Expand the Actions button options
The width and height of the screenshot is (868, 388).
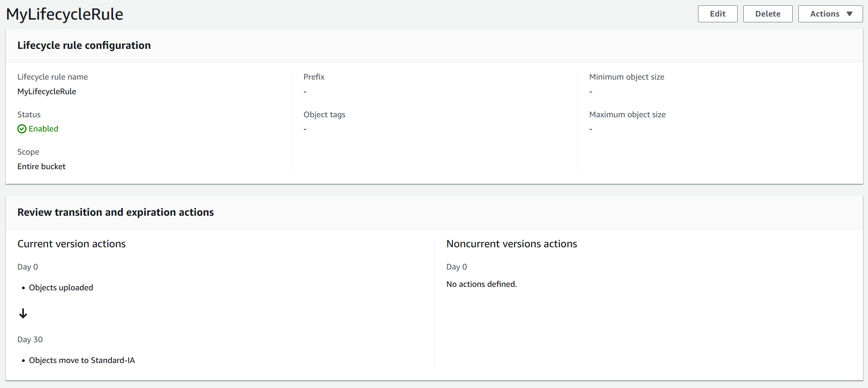click(x=830, y=13)
